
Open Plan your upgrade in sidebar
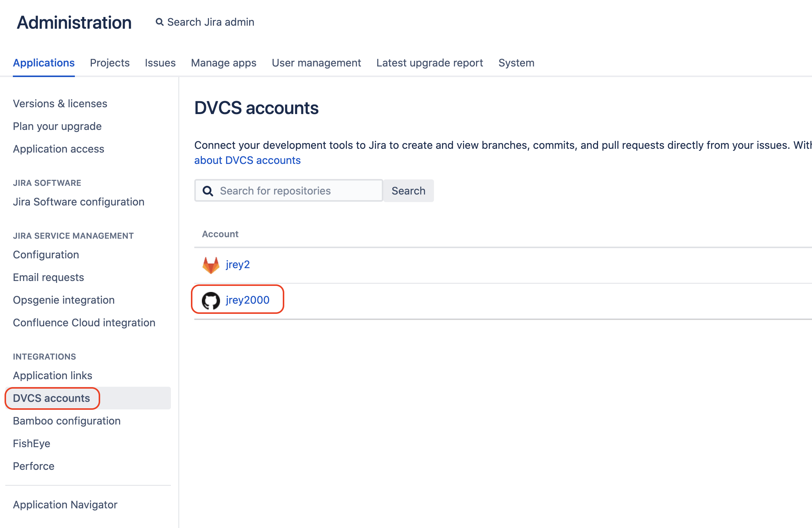pos(57,126)
